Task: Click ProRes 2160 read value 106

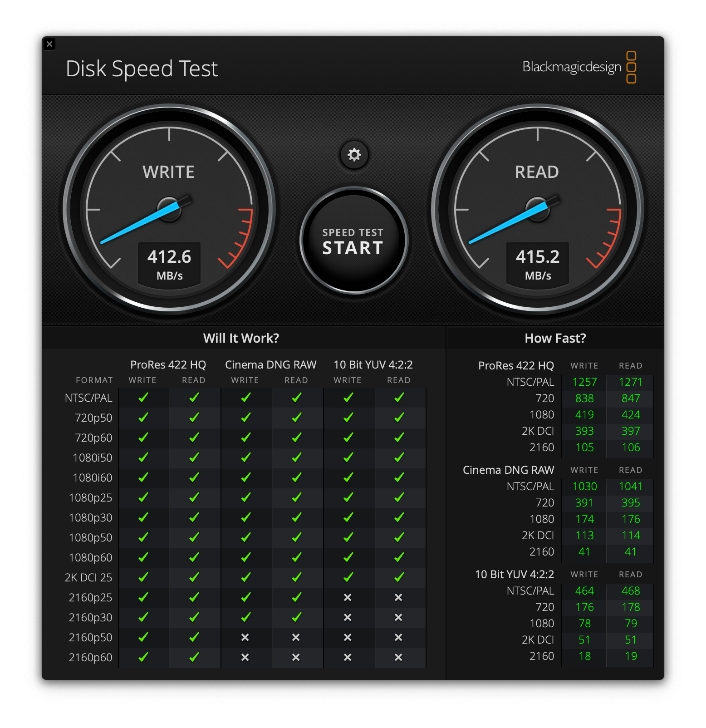Action: point(631,448)
